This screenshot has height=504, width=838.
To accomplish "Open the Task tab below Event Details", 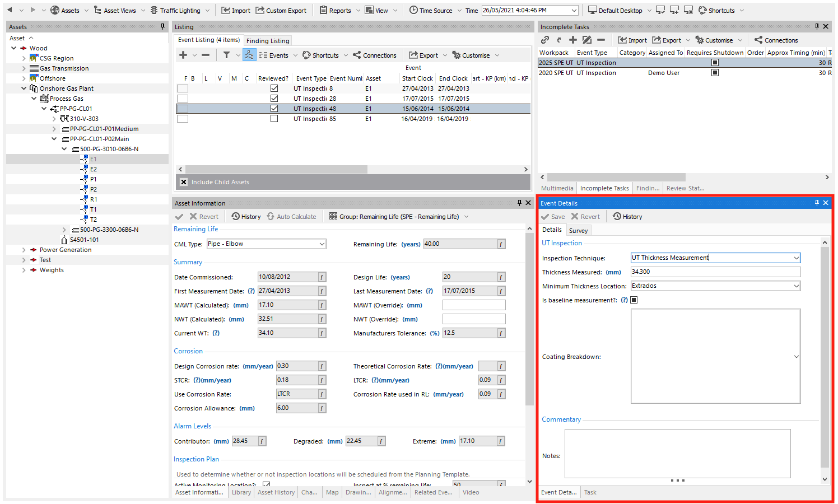I will pos(590,492).
